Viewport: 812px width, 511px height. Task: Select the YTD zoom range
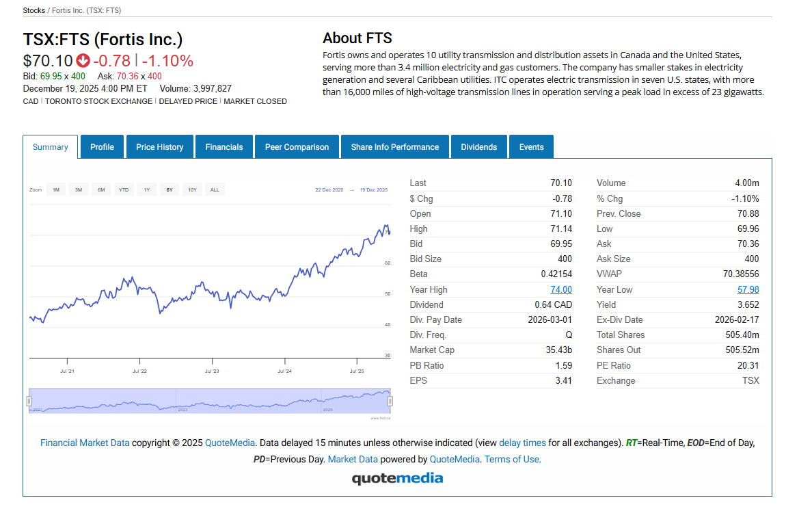point(124,189)
